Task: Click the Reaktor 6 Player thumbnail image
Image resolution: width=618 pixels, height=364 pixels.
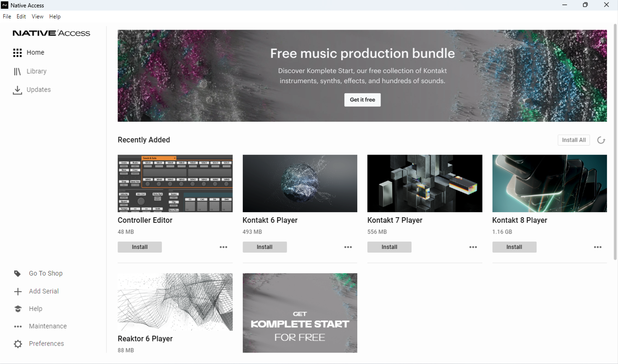Action: (175, 302)
